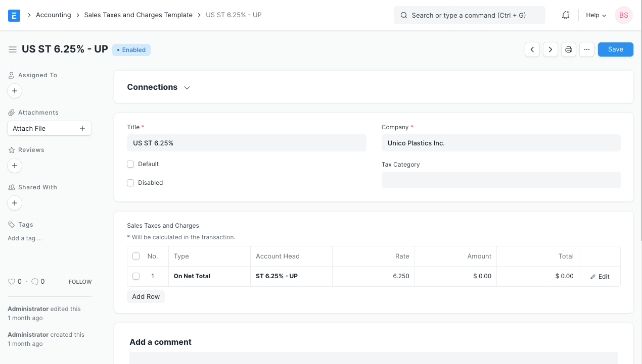This screenshot has width=642, height=364.
Task: Save the tax template
Action: [615, 49]
